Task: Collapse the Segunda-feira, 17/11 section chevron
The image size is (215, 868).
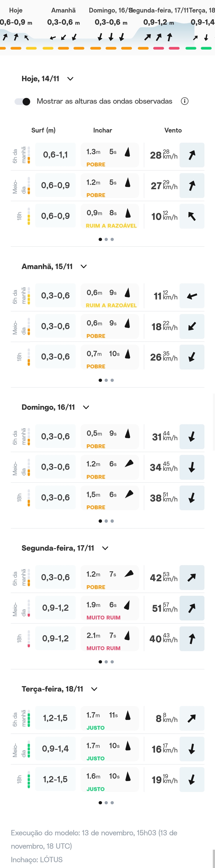Action: [x=105, y=548]
